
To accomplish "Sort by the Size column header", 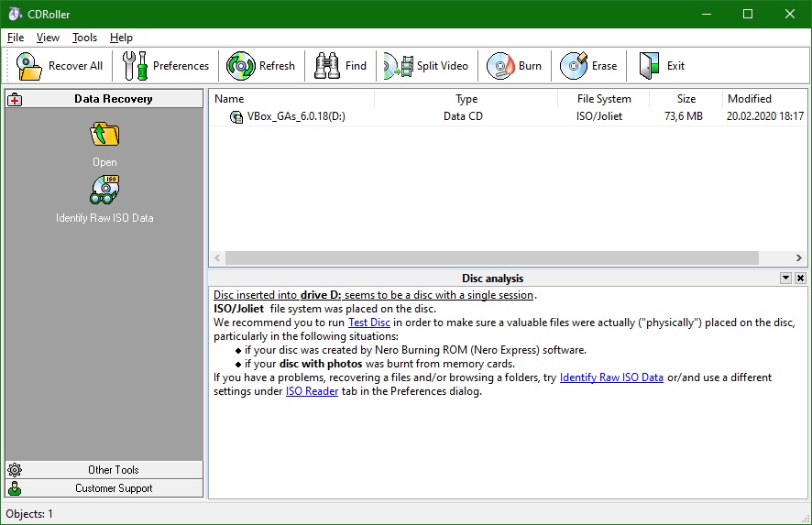I will (686, 98).
